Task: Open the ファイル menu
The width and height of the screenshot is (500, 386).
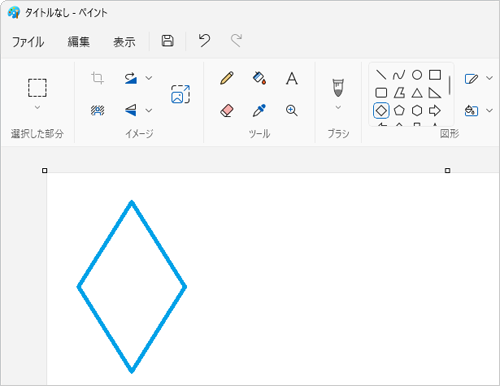Action: 28,42
